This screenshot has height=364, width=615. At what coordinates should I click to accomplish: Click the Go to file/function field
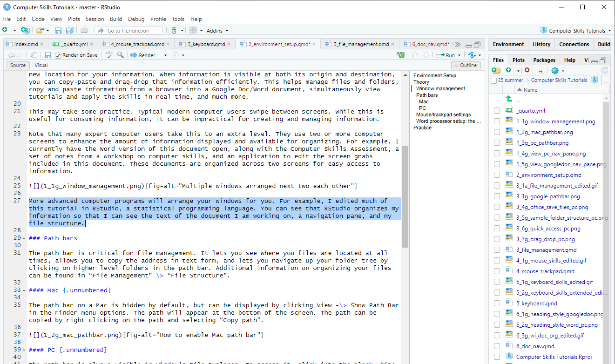click(128, 31)
